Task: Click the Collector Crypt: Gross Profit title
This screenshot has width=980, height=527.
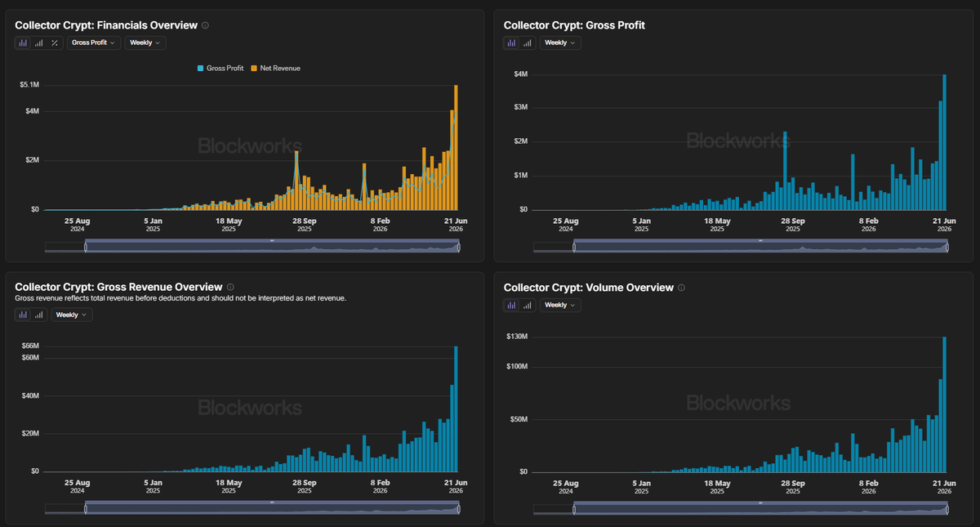Action: click(x=574, y=25)
